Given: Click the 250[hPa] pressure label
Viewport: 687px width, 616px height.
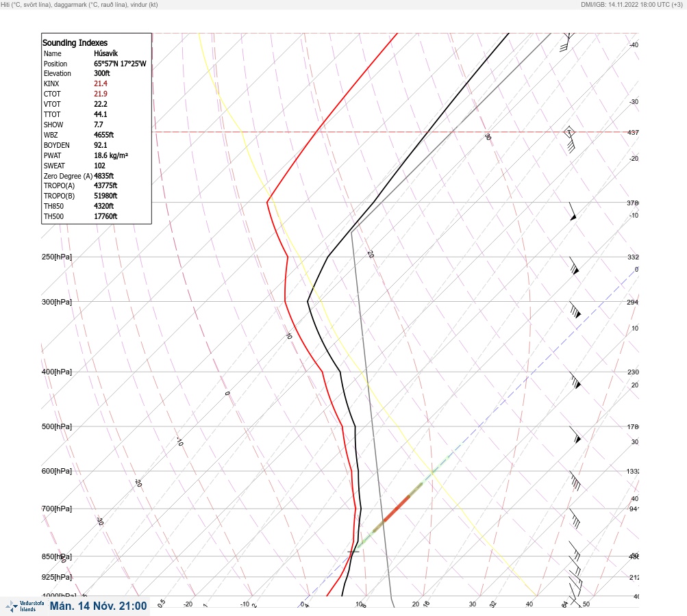Looking at the screenshot, I should coord(57,257).
